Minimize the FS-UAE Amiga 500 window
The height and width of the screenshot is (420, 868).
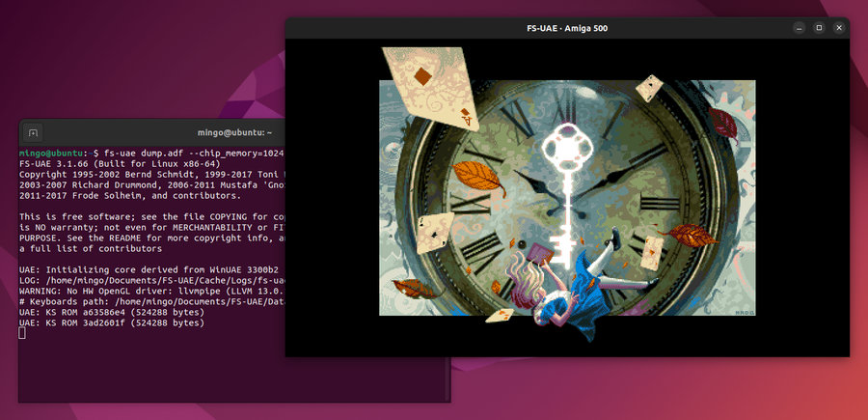(x=800, y=28)
